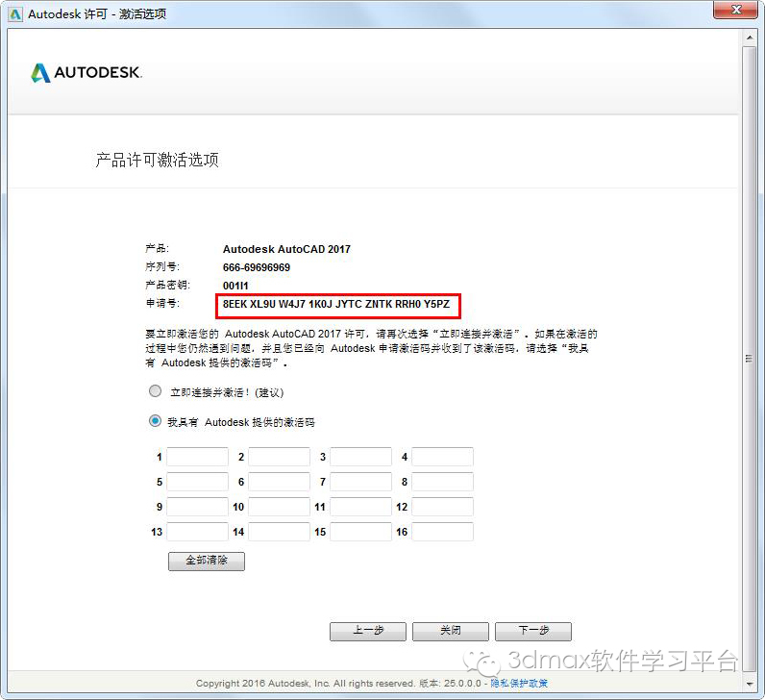Click the 产品许可激活选项 heading
Screen dimensions: 765x700
[157, 160]
